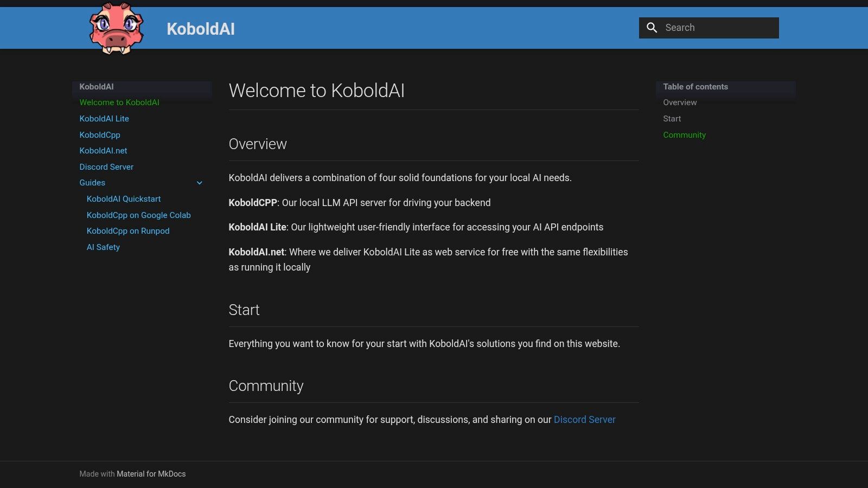Open the Material for MkDocs footer link

[151, 473]
